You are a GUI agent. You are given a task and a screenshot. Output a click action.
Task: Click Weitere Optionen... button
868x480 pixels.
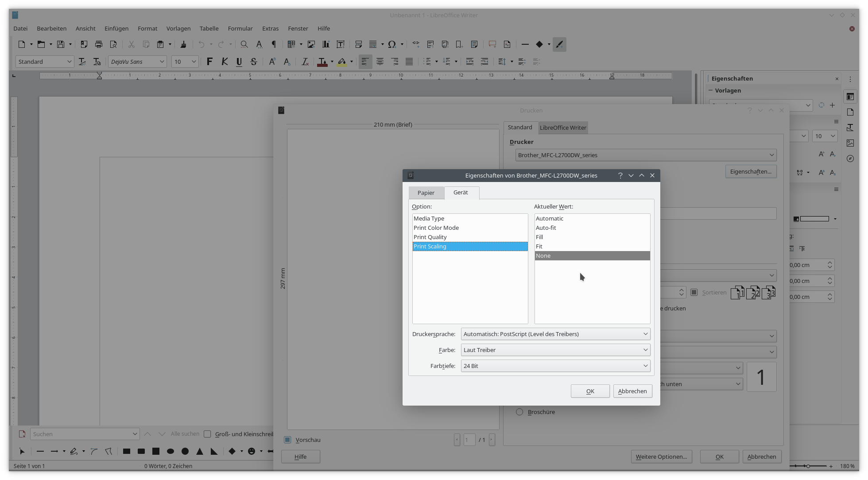[661, 457]
